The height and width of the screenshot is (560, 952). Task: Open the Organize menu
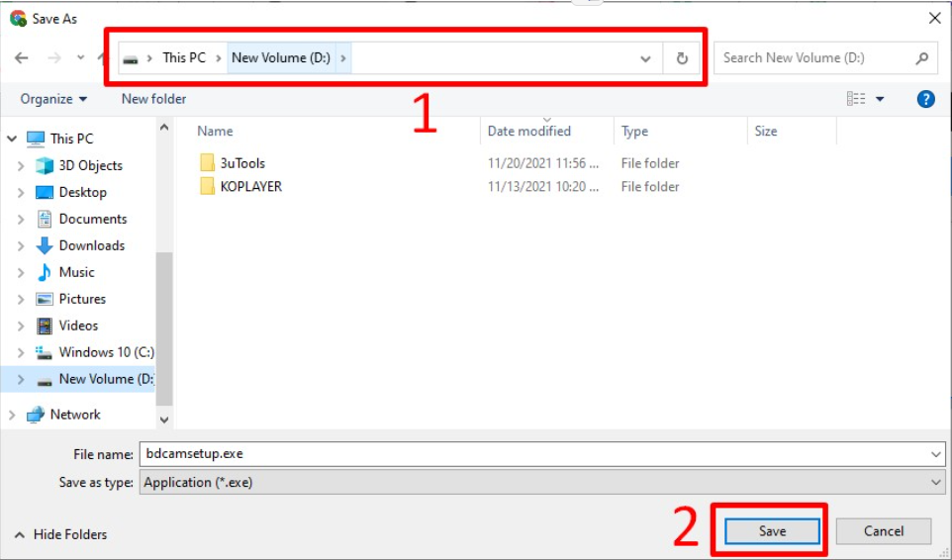pyautogui.click(x=53, y=99)
